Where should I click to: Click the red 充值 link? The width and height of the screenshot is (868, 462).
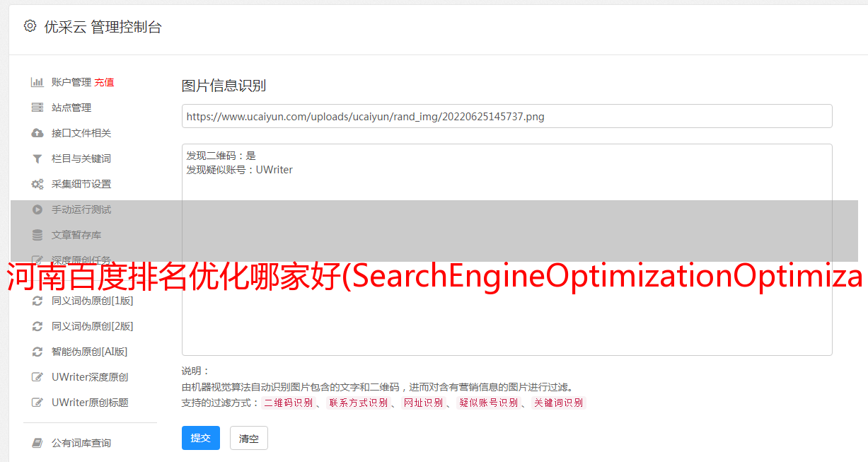pyautogui.click(x=104, y=82)
